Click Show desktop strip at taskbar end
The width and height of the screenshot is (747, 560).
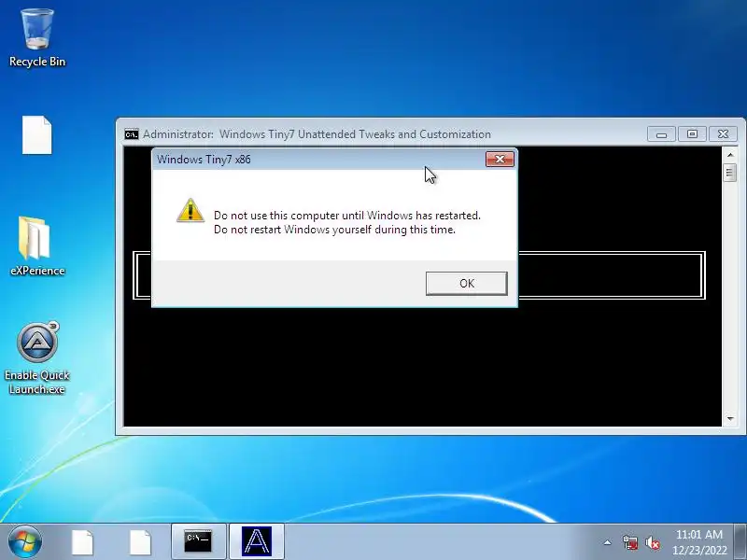coord(740,541)
